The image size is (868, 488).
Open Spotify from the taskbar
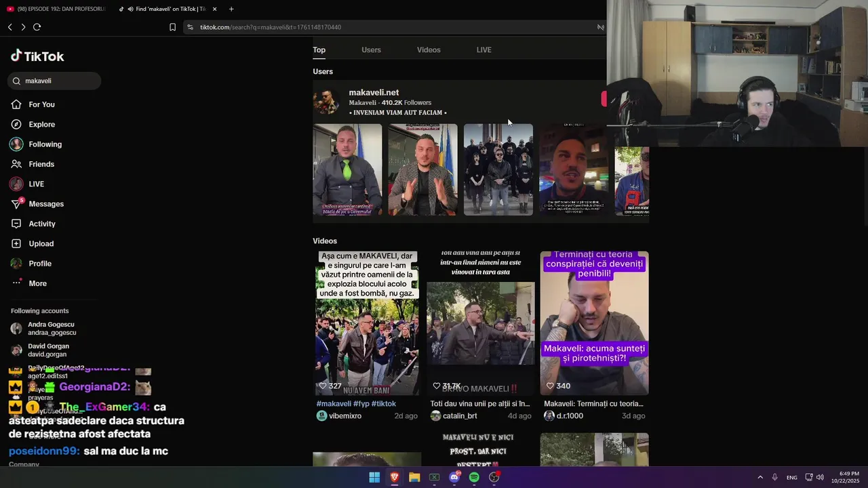pyautogui.click(x=474, y=477)
